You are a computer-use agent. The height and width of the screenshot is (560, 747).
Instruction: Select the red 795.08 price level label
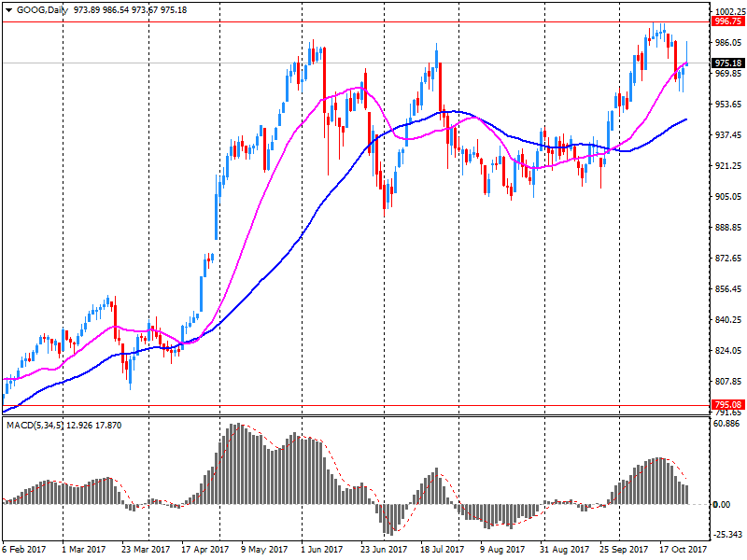pos(726,405)
